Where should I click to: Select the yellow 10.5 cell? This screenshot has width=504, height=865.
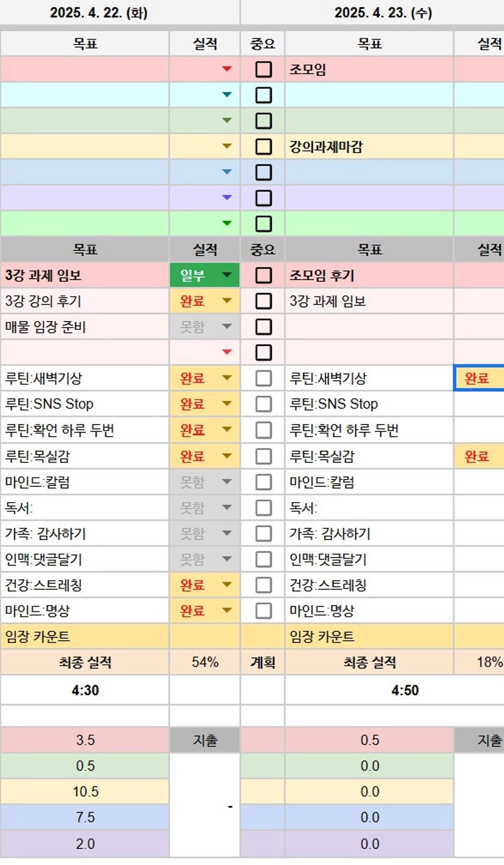[x=85, y=792]
